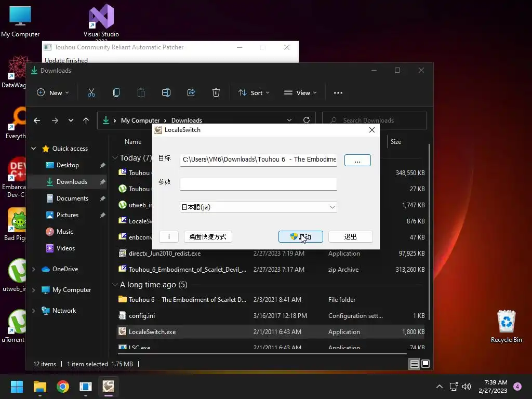532x399 pixels.
Task: Open the volume control in system tray
Action: pos(467,387)
